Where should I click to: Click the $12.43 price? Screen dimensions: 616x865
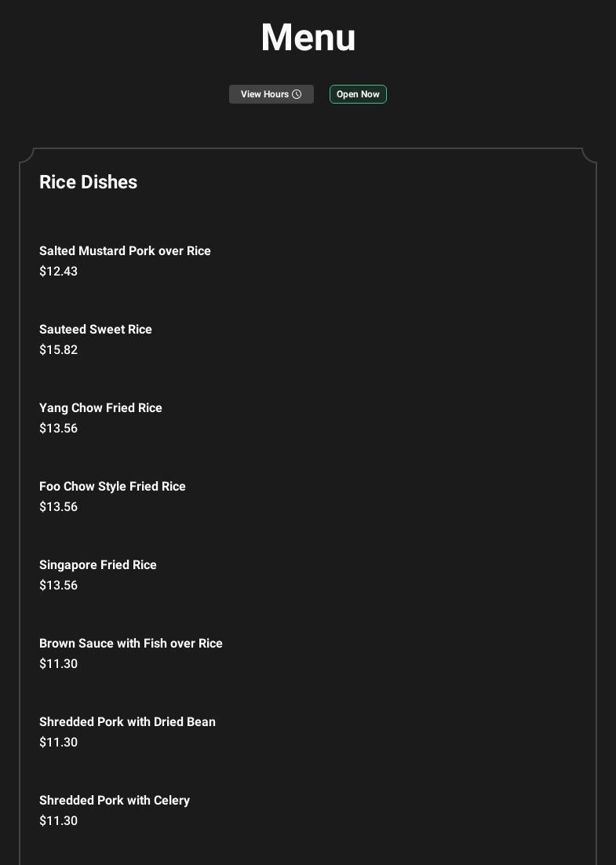tap(58, 272)
